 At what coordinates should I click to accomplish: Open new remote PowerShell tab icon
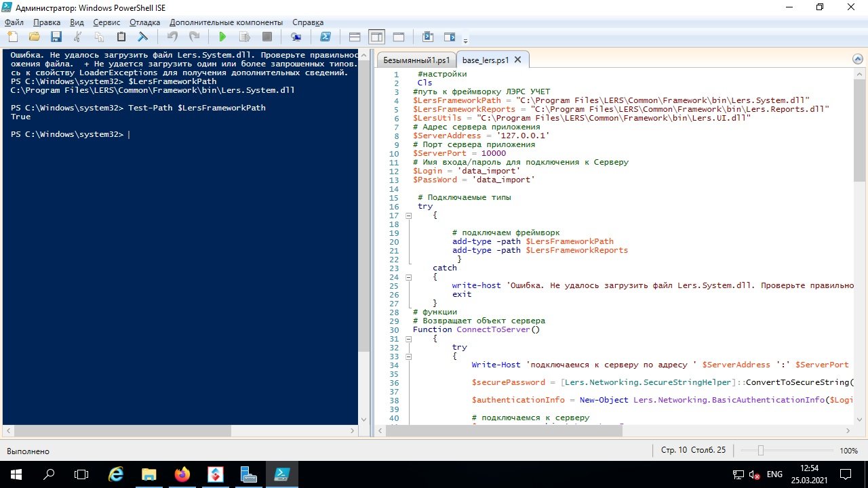296,37
